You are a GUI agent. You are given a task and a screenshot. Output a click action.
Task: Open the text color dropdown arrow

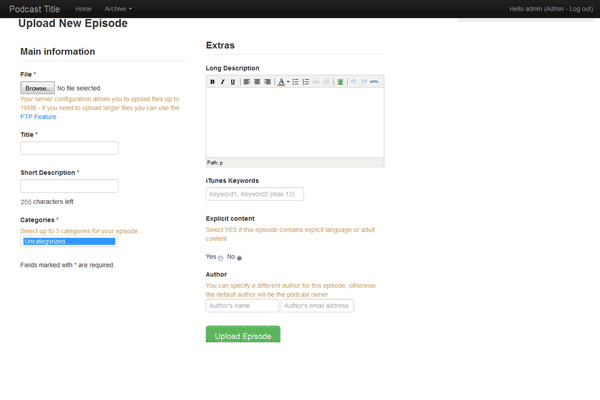[x=288, y=81]
